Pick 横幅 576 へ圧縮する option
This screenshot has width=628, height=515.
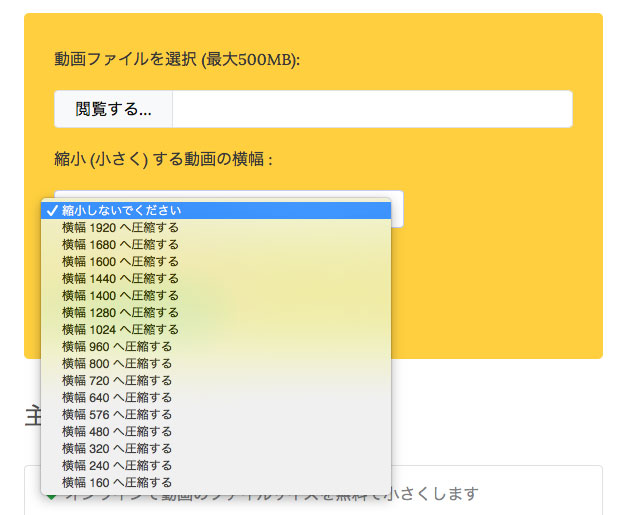pyautogui.click(x=116, y=414)
